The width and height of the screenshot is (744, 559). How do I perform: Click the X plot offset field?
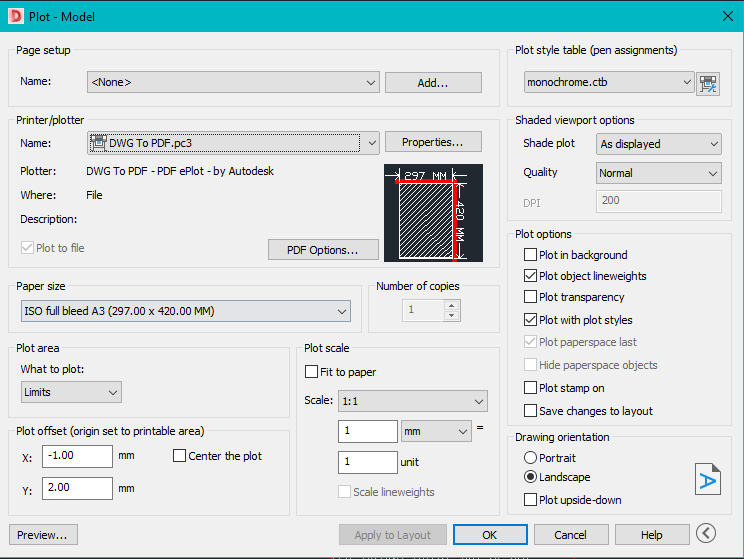pyautogui.click(x=77, y=457)
